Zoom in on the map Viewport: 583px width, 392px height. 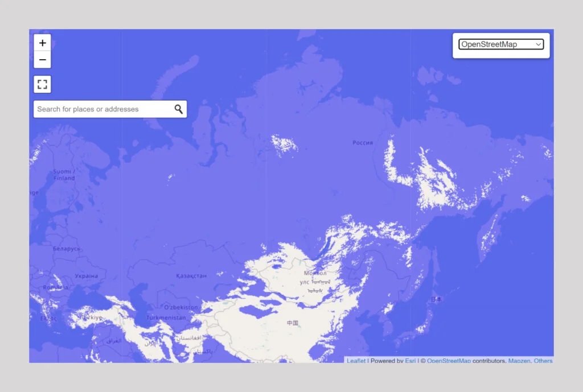[x=43, y=43]
